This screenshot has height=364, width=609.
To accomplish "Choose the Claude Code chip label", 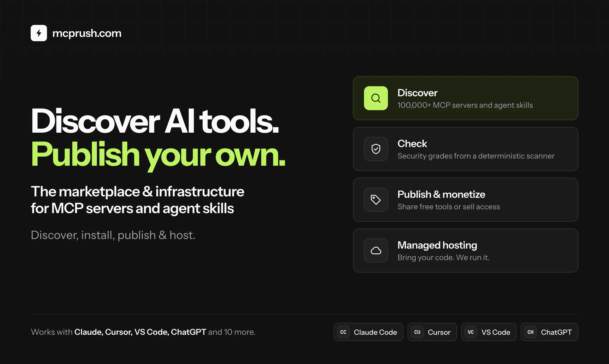I will coord(375,332).
